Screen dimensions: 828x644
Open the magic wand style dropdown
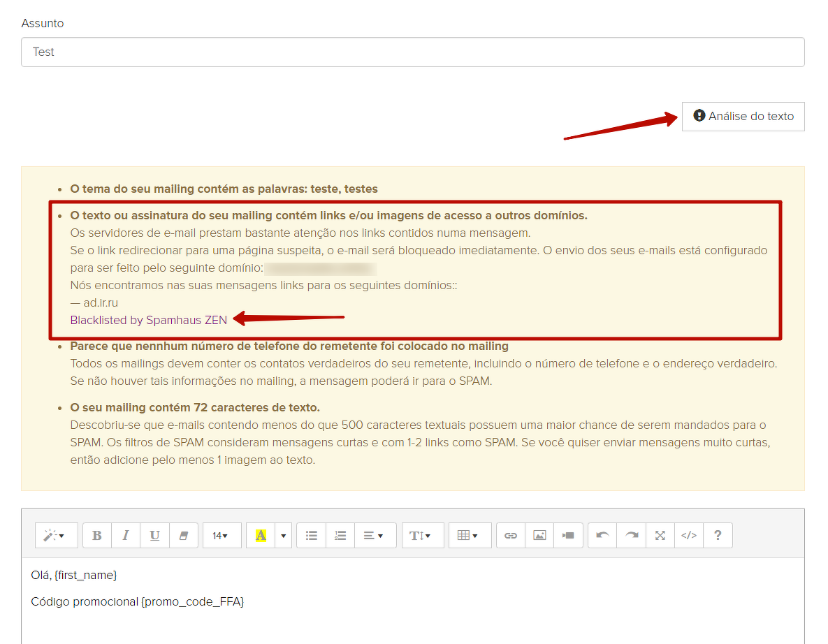[x=55, y=536]
